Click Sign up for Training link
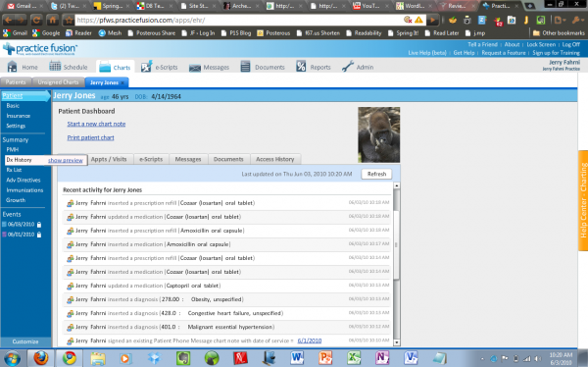This screenshot has width=588, height=367. coord(556,53)
